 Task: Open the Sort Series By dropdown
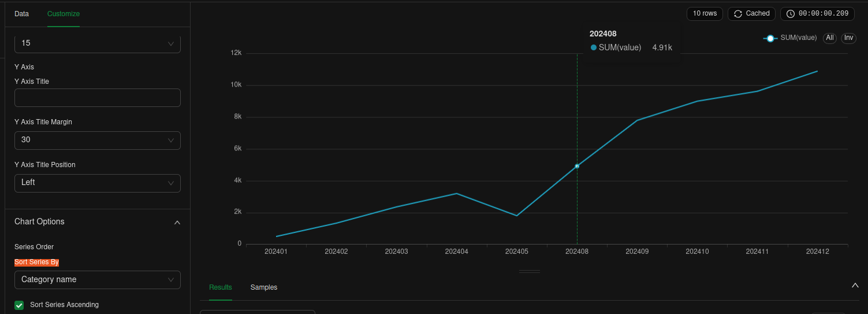tap(97, 280)
